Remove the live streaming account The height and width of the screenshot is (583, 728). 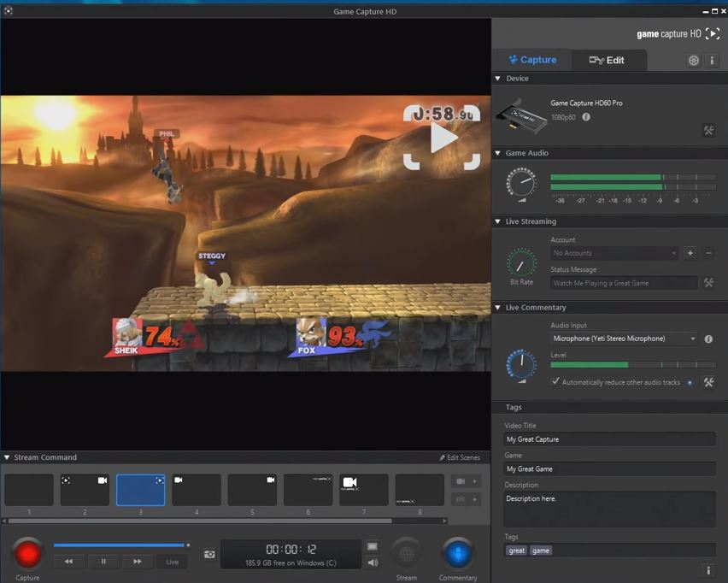tap(708, 253)
